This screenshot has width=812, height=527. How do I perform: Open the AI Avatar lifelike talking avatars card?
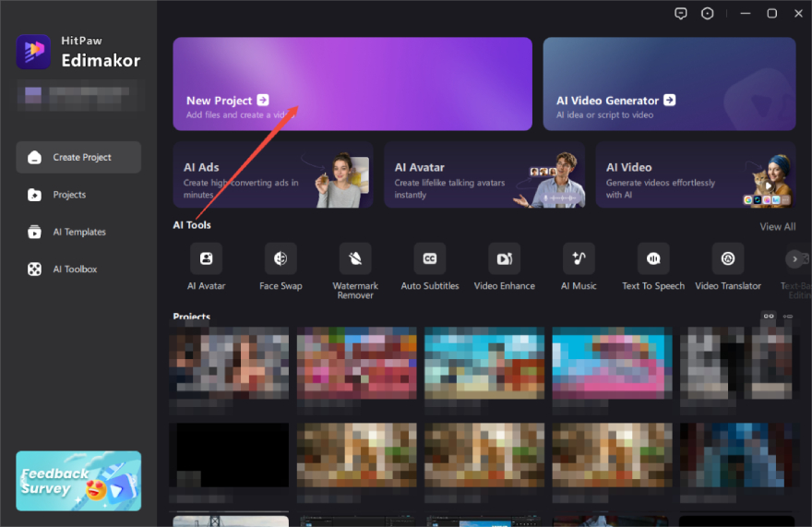pos(484,175)
